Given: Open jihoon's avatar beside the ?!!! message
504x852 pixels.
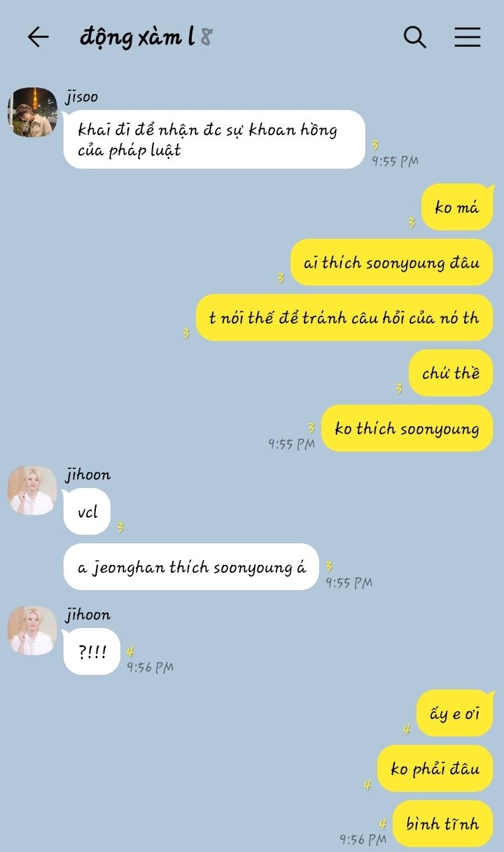Looking at the screenshot, I should pos(32,631).
